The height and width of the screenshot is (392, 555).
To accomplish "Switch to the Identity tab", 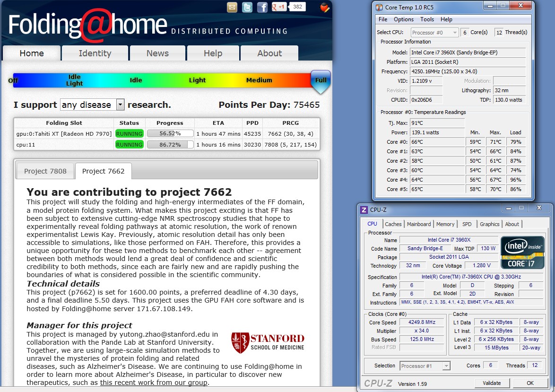I will click(95, 53).
